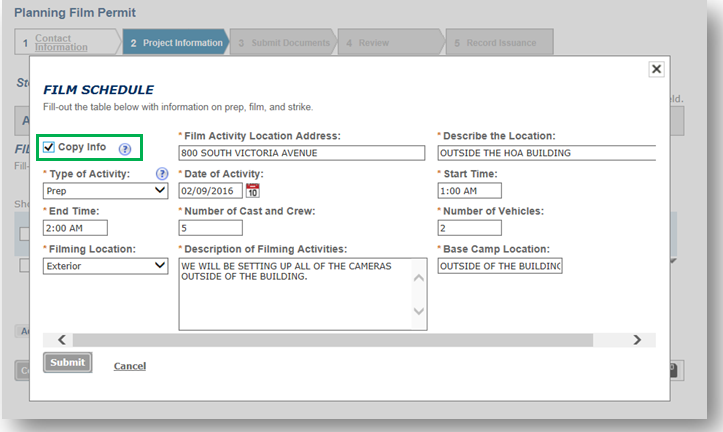Click left arrow of horizontal scrollbar
Screen dimensions: 723x432
coord(62,340)
